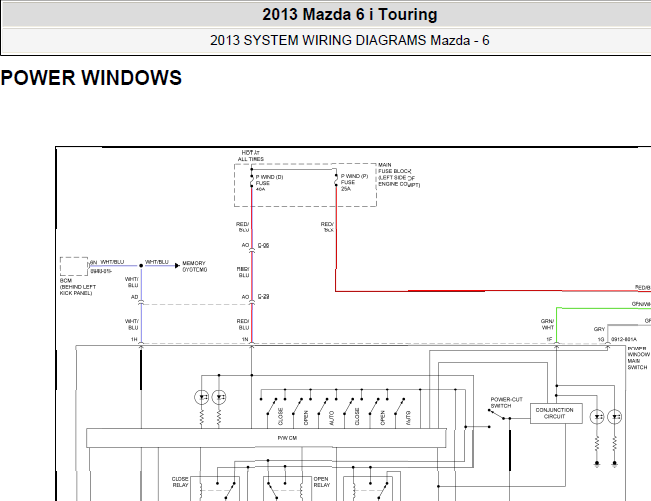This screenshot has height=501, width=651.
Task: Select pin label 1H
Action: click(134, 339)
